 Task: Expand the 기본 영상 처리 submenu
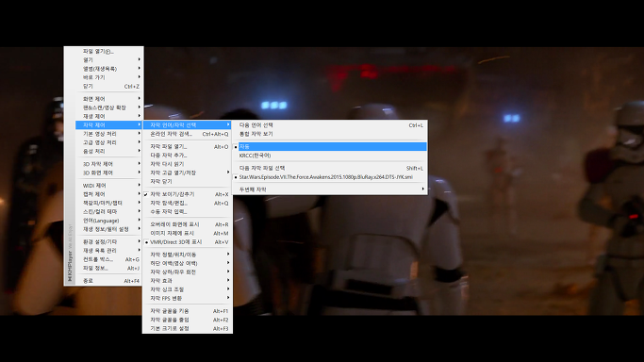[x=108, y=134]
